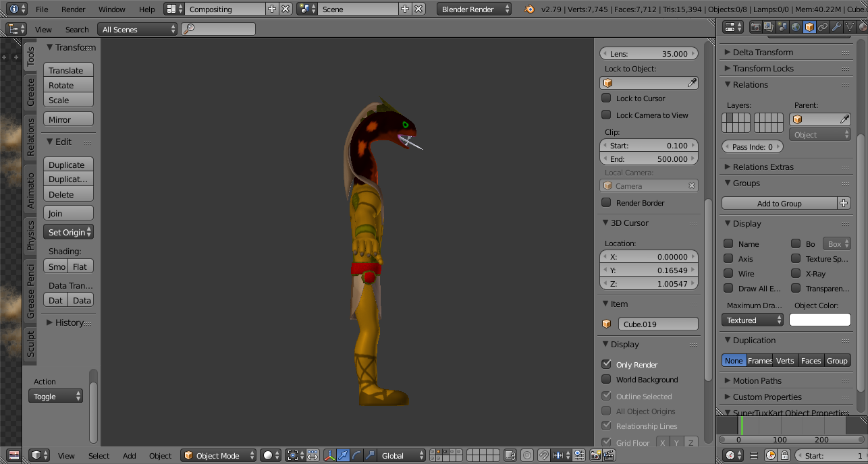
Task: Enable the X-Ray display checkbox
Action: (796, 274)
